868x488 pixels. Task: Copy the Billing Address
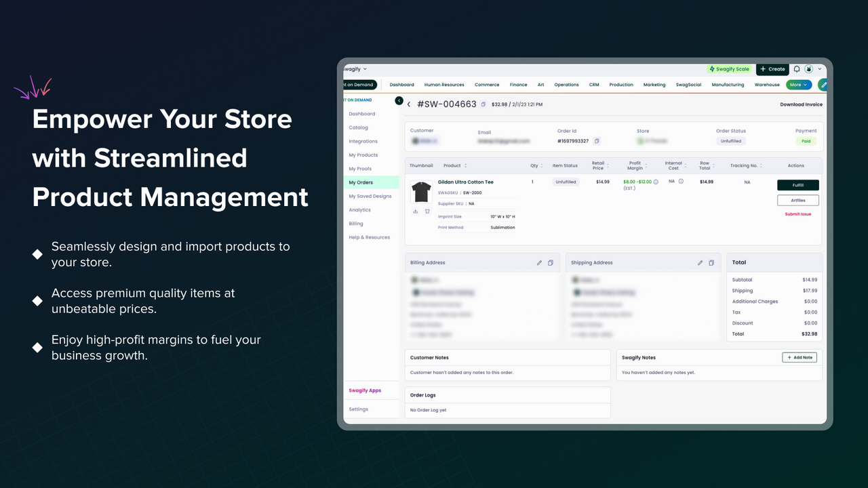(551, 263)
